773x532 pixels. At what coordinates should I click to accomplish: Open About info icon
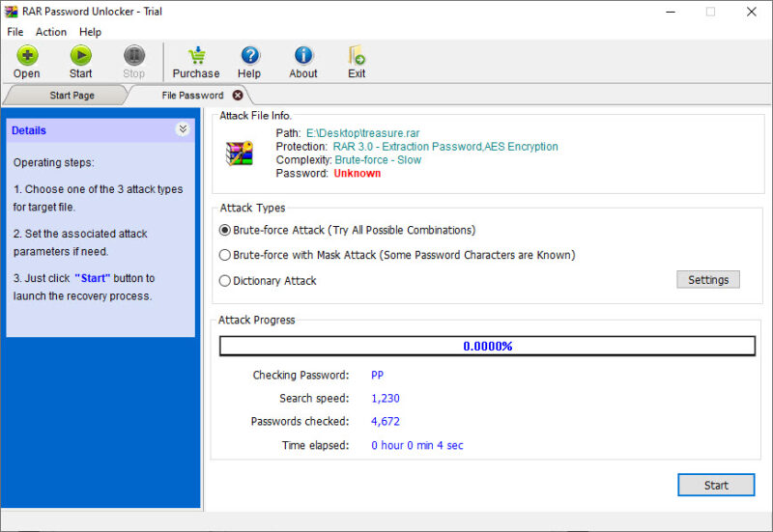(303, 56)
